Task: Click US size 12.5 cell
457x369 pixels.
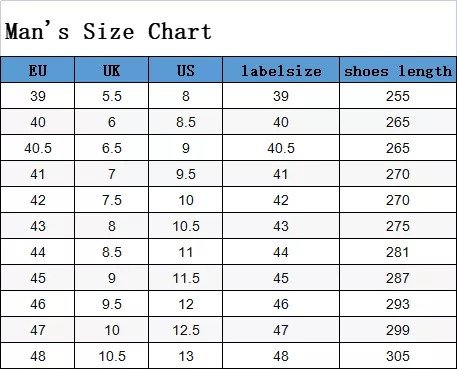Action: coord(186,330)
